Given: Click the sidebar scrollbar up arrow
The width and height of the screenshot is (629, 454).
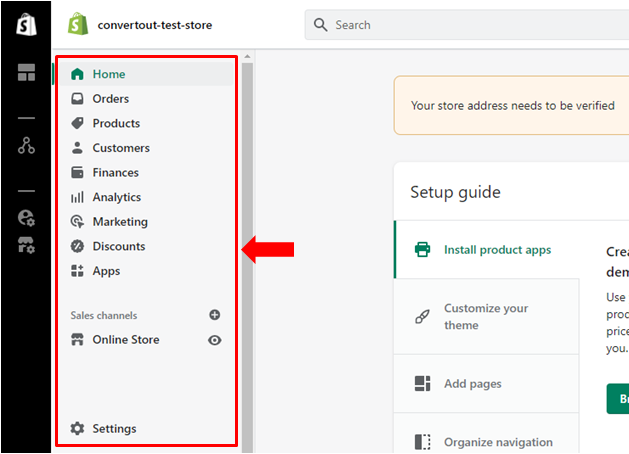Looking at the screenshot, I should coord(248,57).
